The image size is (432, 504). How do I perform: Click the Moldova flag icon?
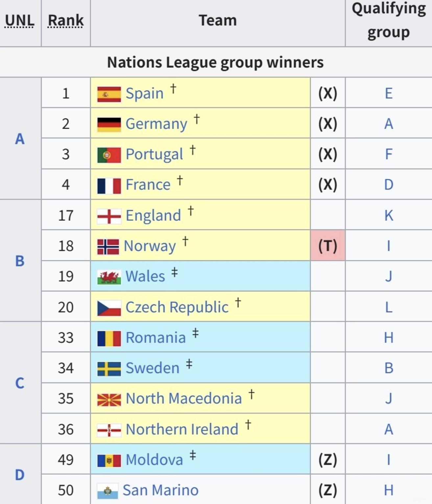(x=109, y=460)
